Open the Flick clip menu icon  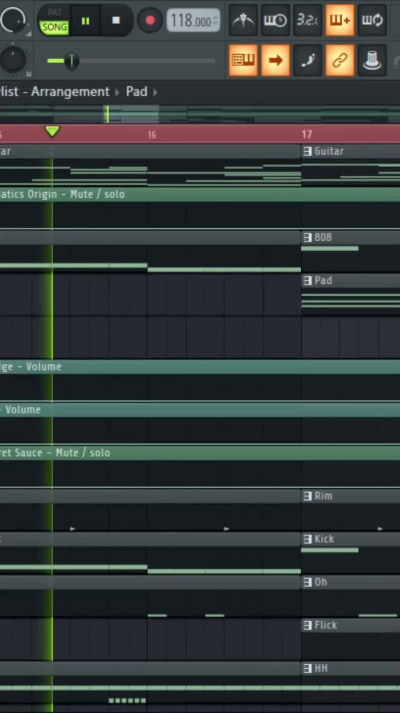point(308,625)
